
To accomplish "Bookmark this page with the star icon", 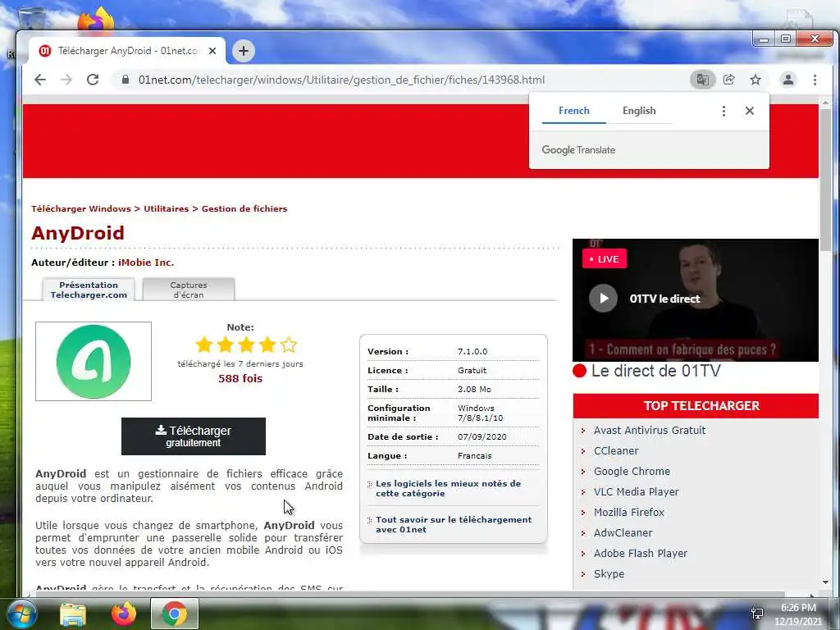I will 756,80.
